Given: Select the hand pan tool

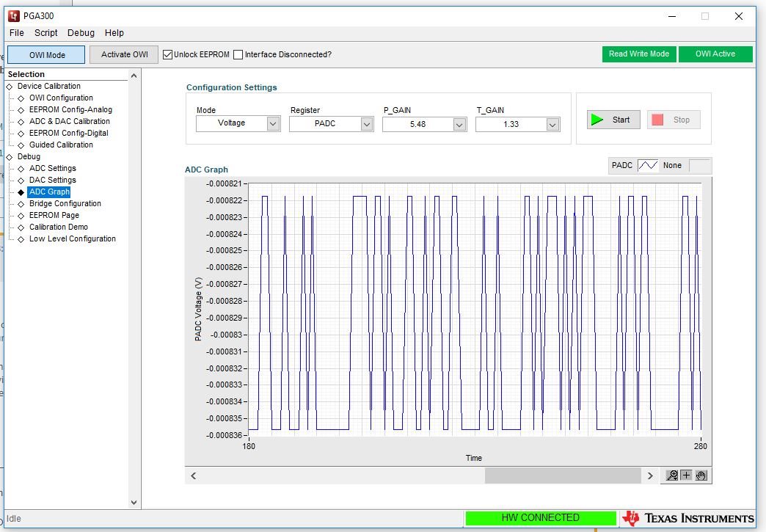Looking at the screenshot, I should [x=701, y=475].
